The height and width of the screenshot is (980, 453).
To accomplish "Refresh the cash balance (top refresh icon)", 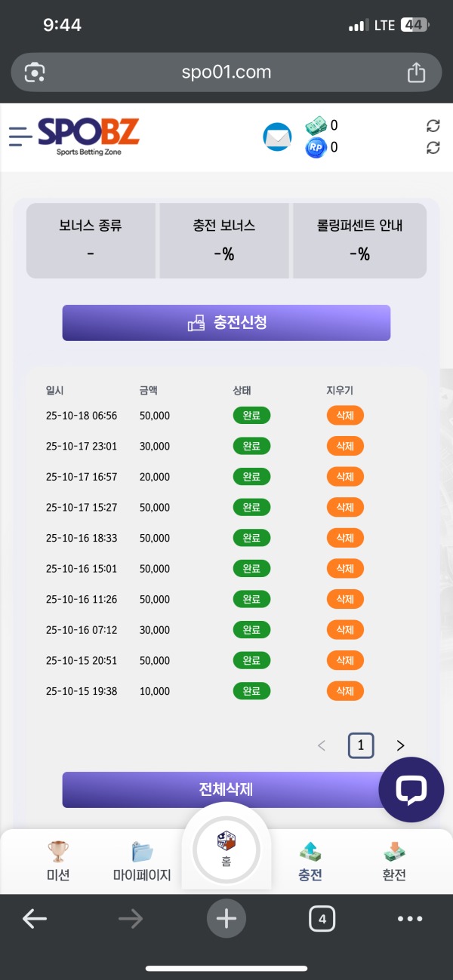I will click(x=433, y=126).
